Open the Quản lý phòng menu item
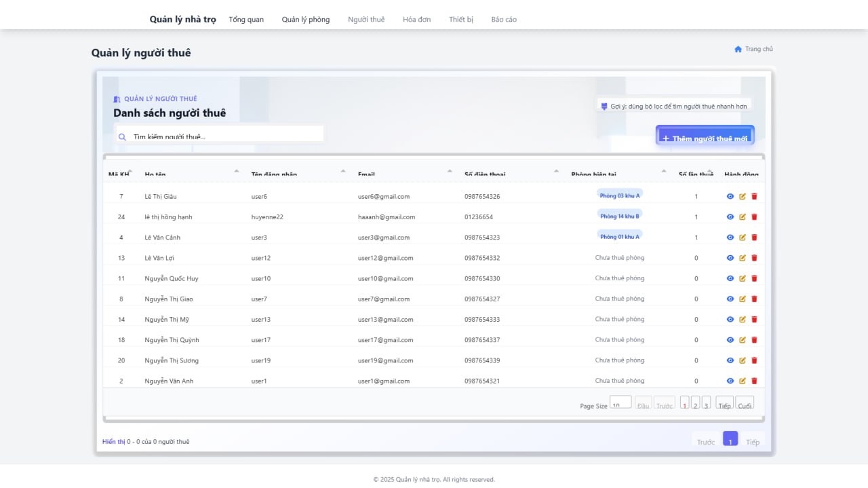868x488 pixels. click(305, 19)
